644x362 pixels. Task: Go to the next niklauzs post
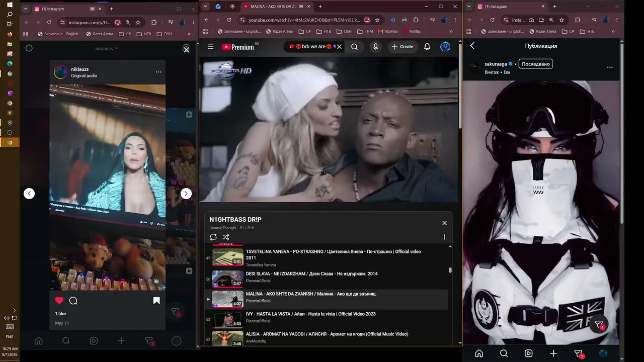186,194
